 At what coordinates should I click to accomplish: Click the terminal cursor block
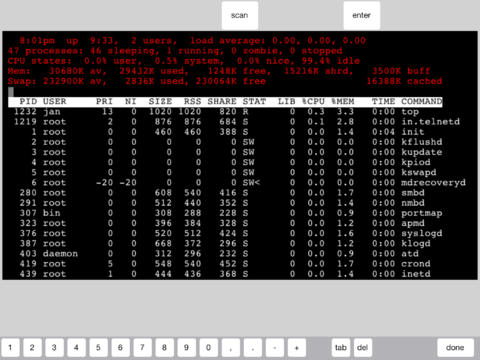click(x=11, y=91)
